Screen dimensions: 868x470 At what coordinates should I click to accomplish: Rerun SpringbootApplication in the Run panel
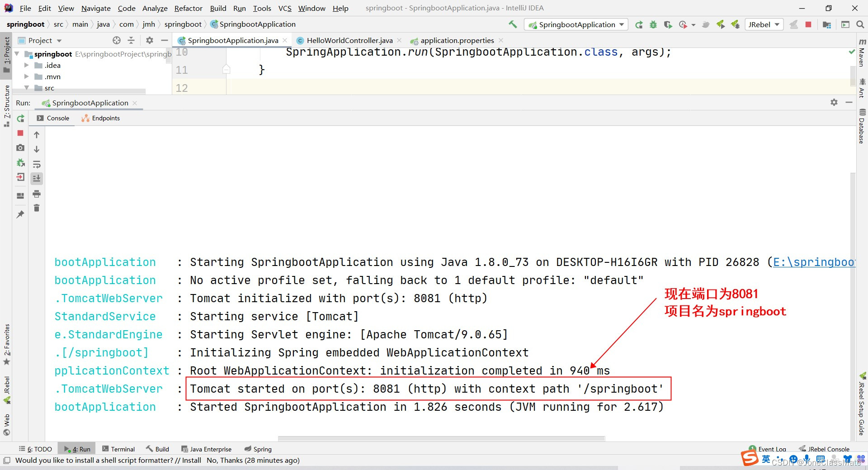(20, 119)
